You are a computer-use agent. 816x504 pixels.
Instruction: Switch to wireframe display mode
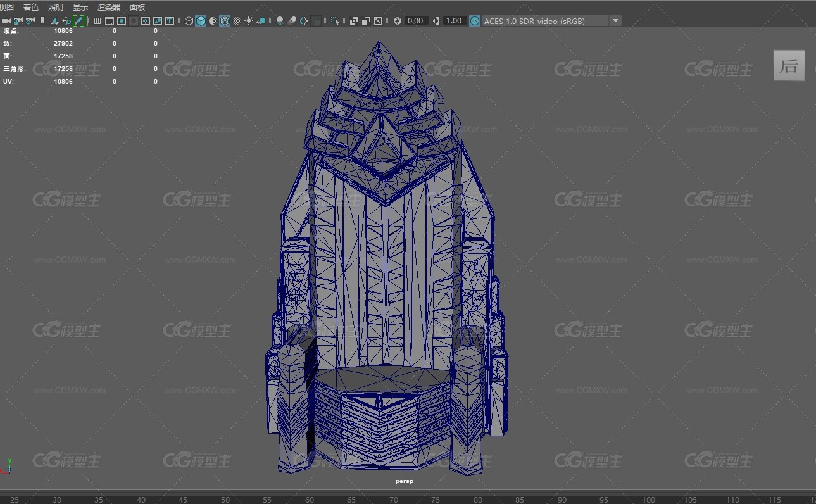click(189, 21)
